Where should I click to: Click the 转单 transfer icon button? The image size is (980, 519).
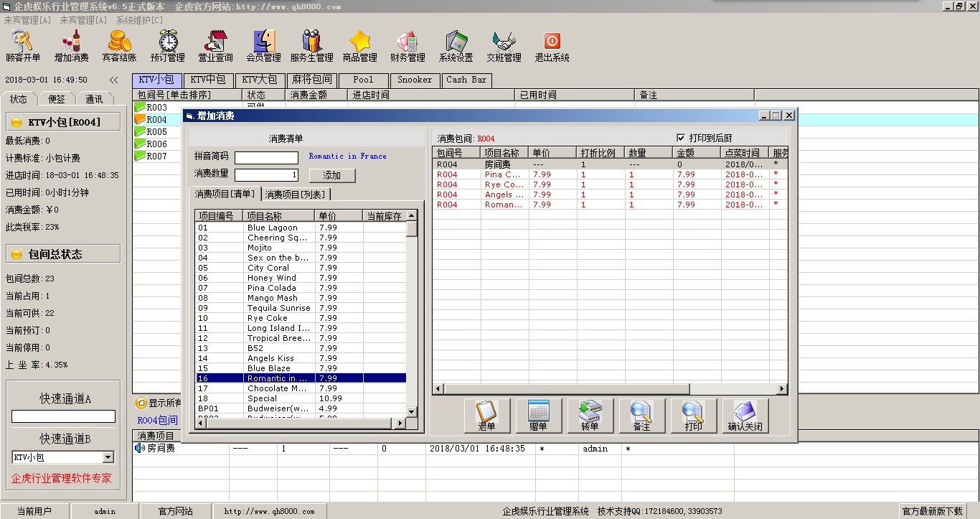(590, 416)
